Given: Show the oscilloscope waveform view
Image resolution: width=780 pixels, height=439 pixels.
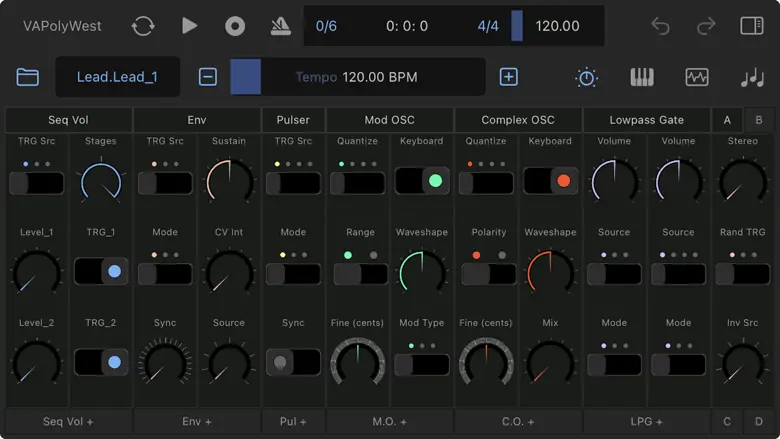Looking at the screenshot, I should (696, 77).
